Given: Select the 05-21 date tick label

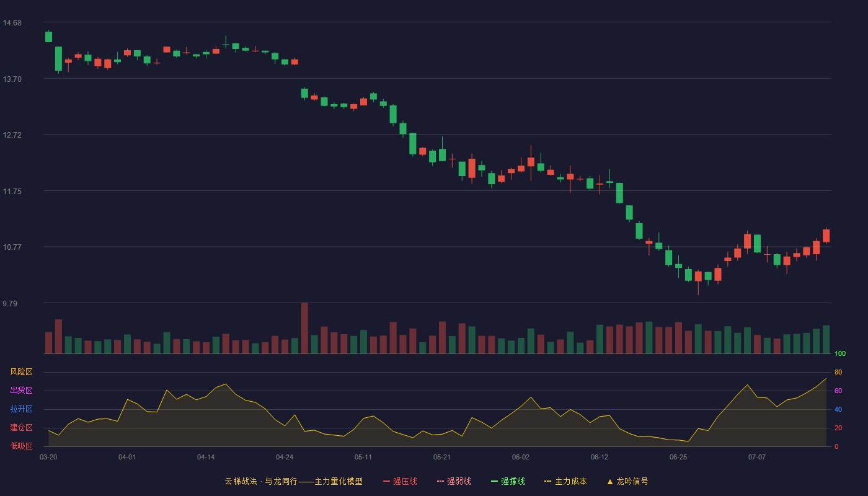Looking at the screenshot, I should tap(442, 457).
